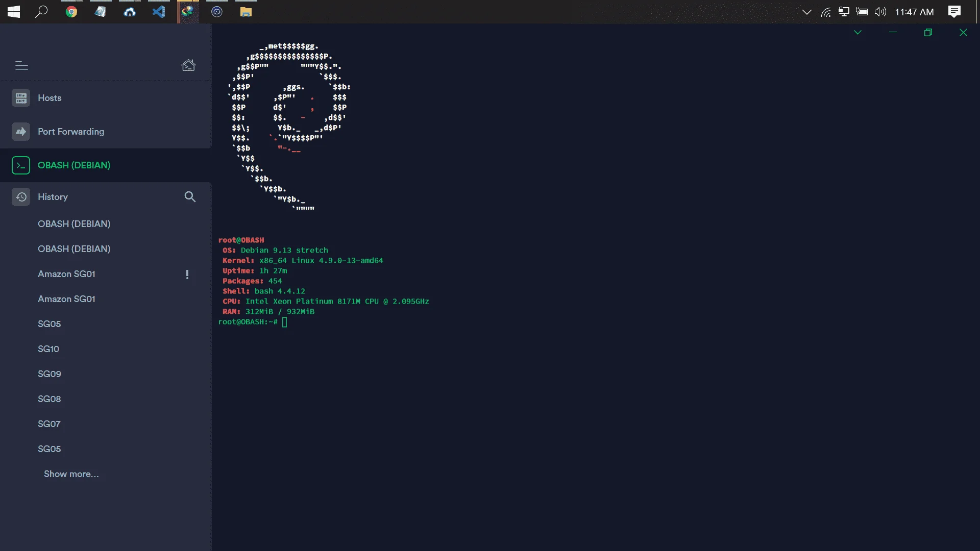Click Show more... to expand history
The image size is (980, 551).
pyautogui.click(x=71, y=474)
